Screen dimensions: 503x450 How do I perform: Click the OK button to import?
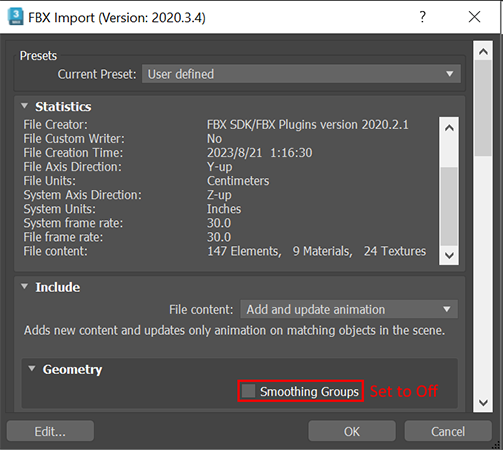(x=352, y=431)
